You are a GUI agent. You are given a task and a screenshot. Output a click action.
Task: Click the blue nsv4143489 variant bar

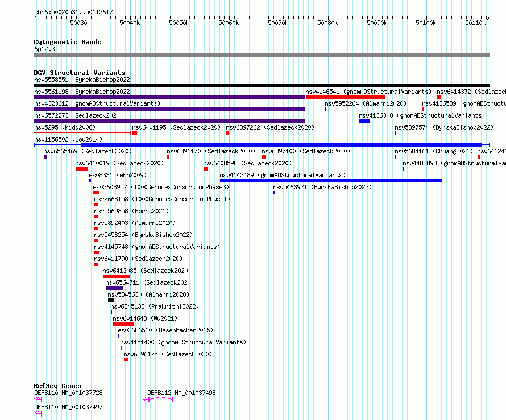[331, 181]
